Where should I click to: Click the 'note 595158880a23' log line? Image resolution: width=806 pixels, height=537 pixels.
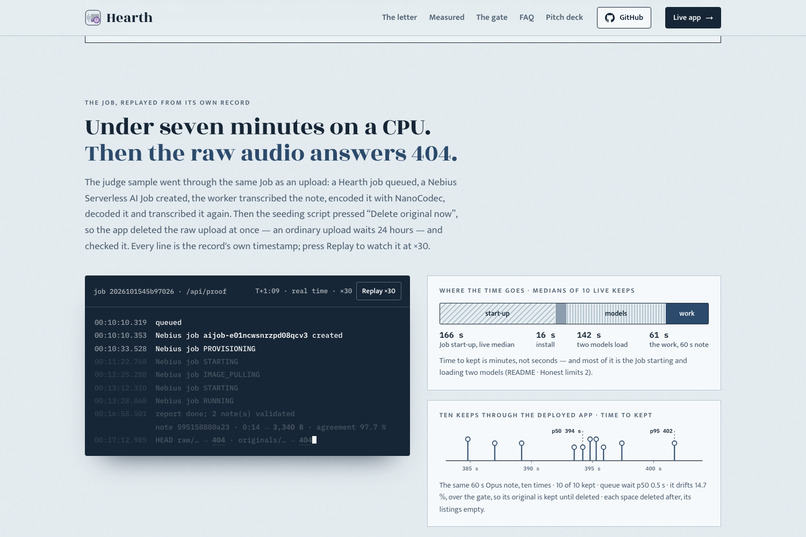click(x=270, y=427)
